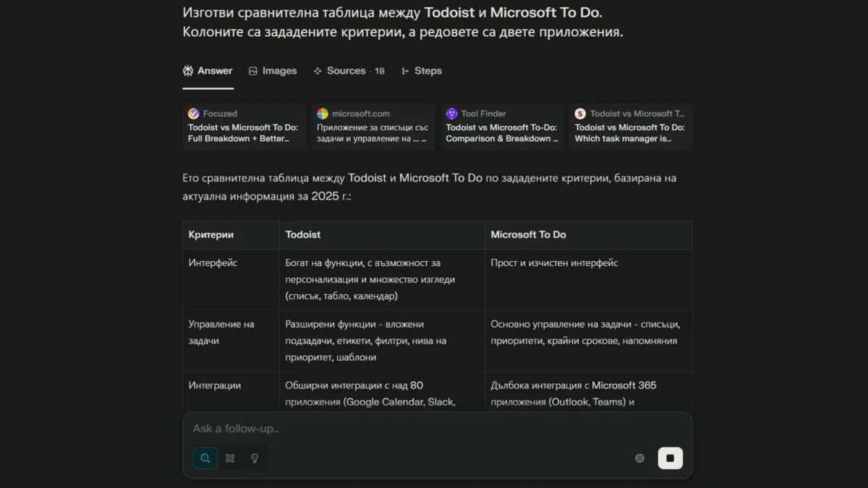The width and height of the screenshot is (868, 488).
Task: View the Steps tab
Action: click(x=427, y=71)
